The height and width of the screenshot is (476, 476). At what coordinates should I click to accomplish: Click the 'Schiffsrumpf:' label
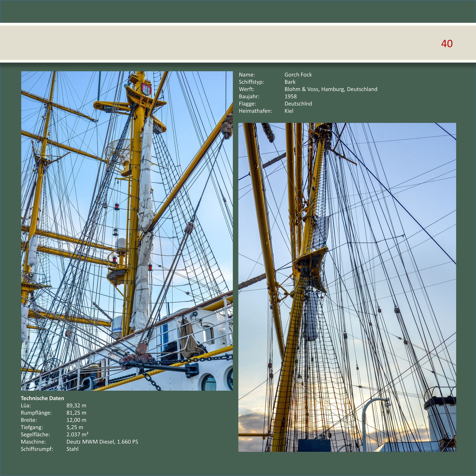37,449
